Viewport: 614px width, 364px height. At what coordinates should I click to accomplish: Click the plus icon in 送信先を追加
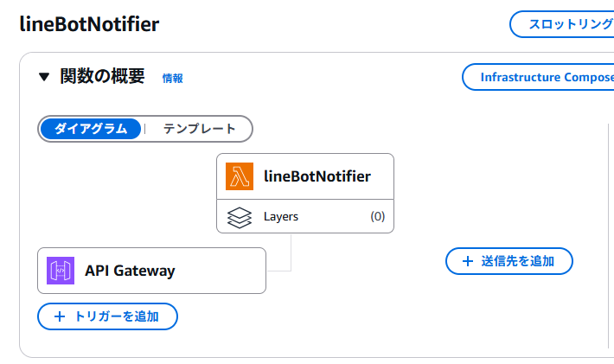pyautogui.click(x=468, y=261)
